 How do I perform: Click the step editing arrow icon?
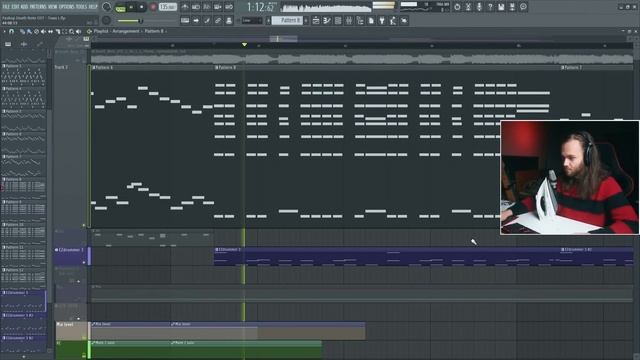tap(196, 20)
